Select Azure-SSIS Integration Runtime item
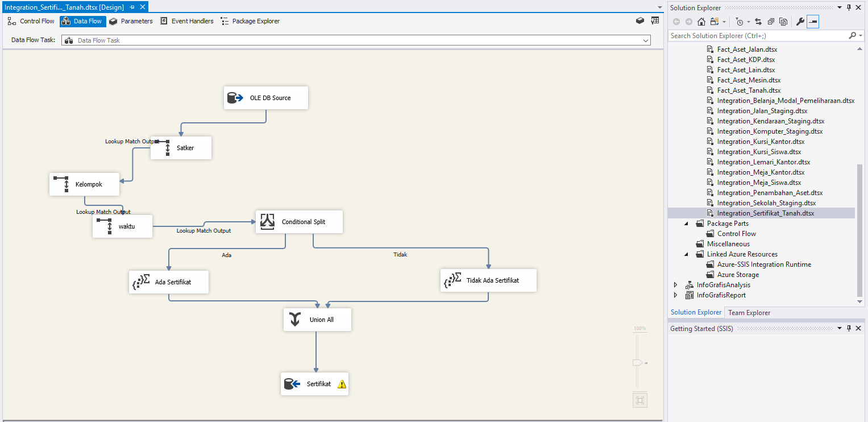868x422 pixels. pyautogui.click(x=764, y=264)
